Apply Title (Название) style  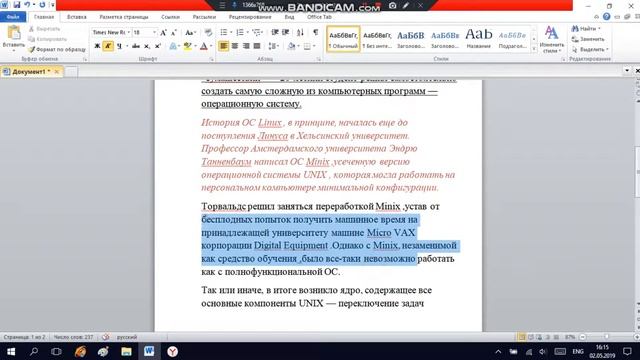(479, 40)
